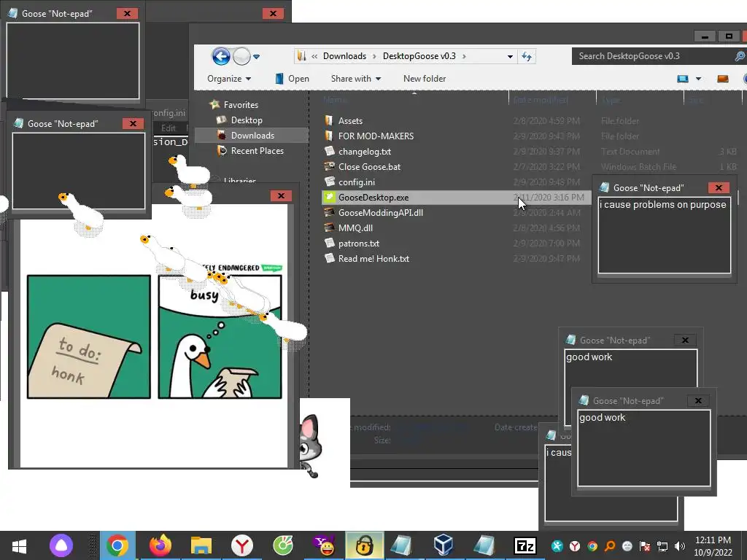Open Edit menu in config.ini Notepad window
This screenshot has width=747, height=560.
click(169, 128)
